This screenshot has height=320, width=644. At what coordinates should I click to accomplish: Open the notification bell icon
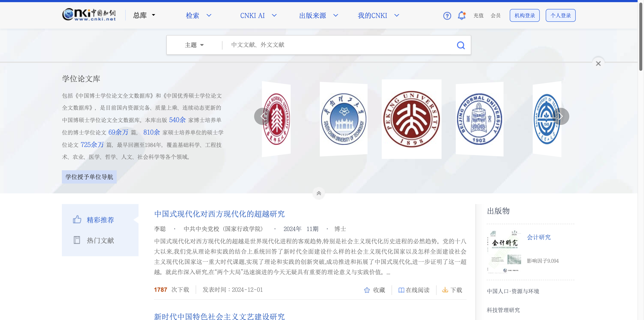coord(462,15)
